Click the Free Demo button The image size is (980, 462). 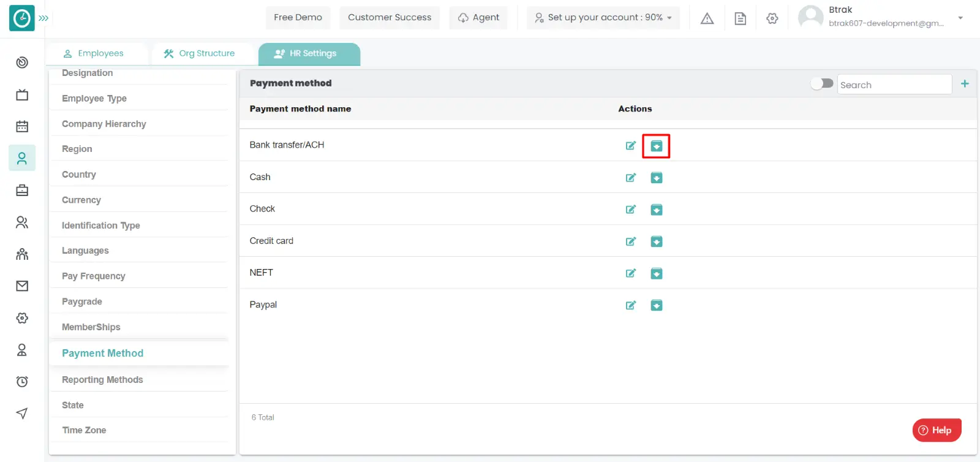(298, 18)
